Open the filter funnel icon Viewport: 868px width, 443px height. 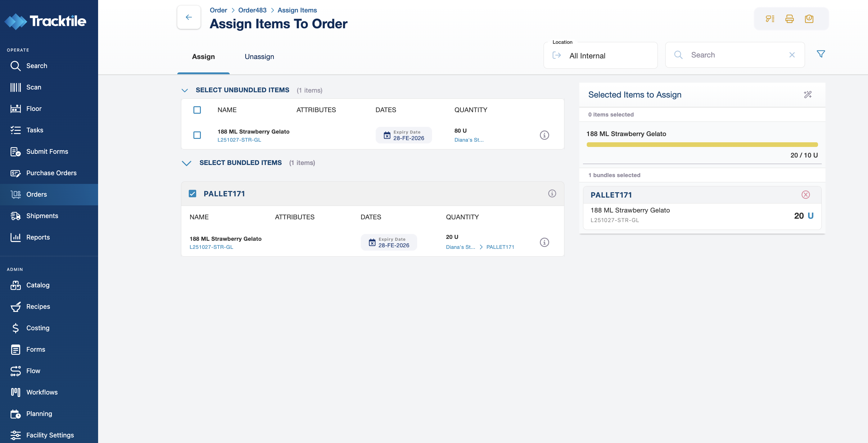tap(821, 54)
